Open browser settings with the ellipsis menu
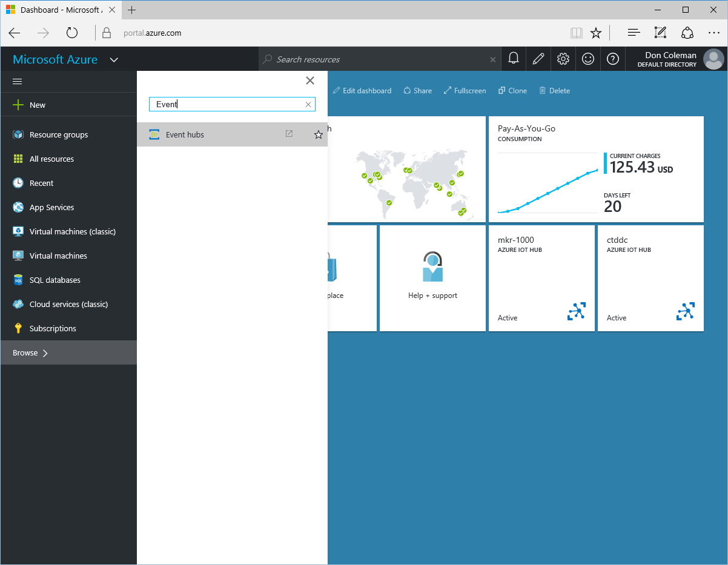Screen dimensions: 728x565 (x=714, y=32)
